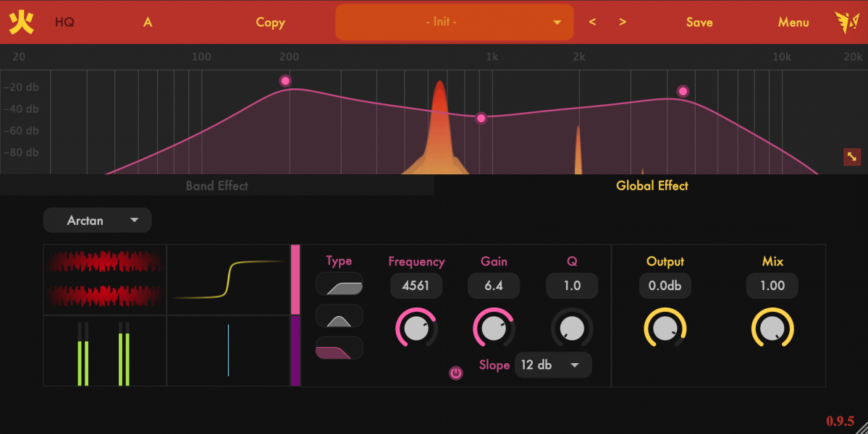Click the version number 0.9.5
Screen dimensions: 868x434
point(840,421)
